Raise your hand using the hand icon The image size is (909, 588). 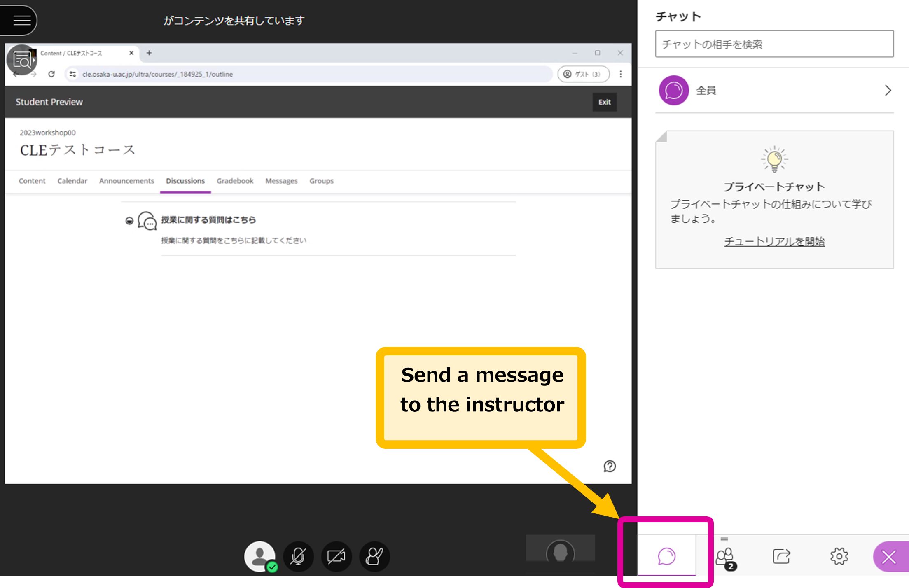[374, 556]
